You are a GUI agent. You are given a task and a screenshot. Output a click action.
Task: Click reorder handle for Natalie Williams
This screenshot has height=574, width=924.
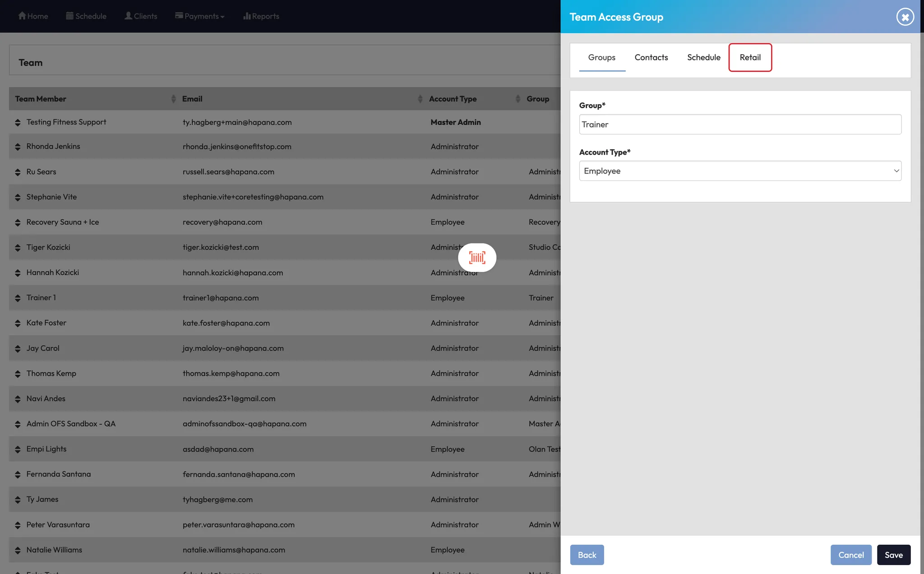(x=18, y=550)
